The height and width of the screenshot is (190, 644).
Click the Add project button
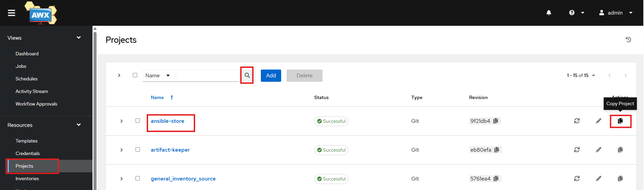[x=271, y=75]
